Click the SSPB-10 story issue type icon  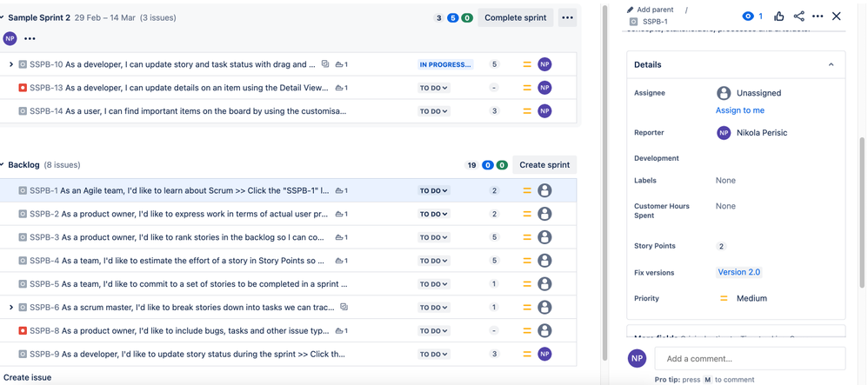[23, 64]
